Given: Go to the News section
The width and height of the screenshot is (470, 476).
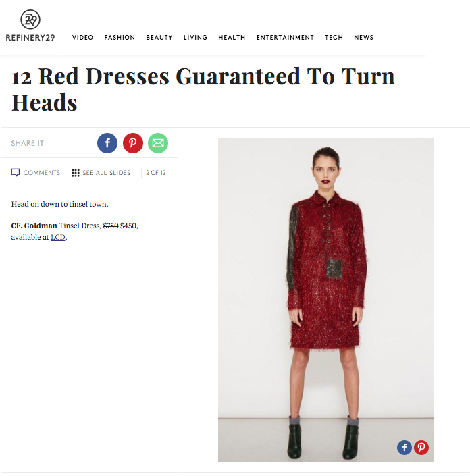Looking at the screenshot, I should click(x=364, y=38).
